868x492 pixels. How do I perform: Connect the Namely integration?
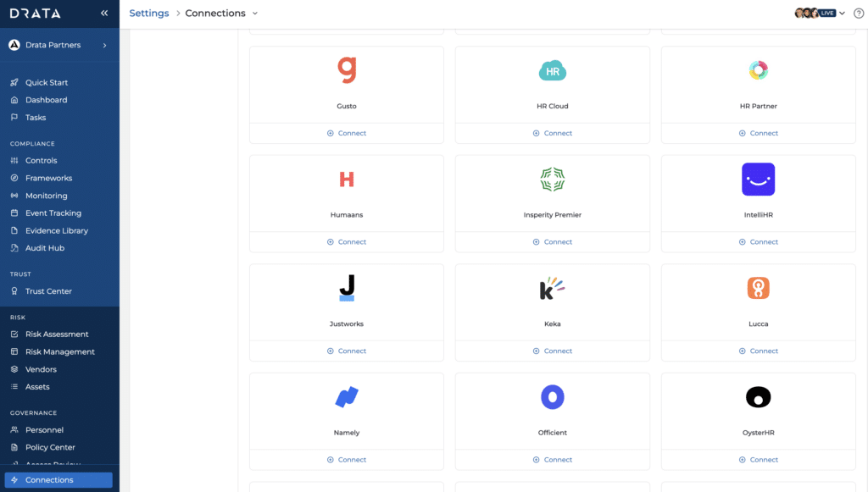click(x=347, y=460)
